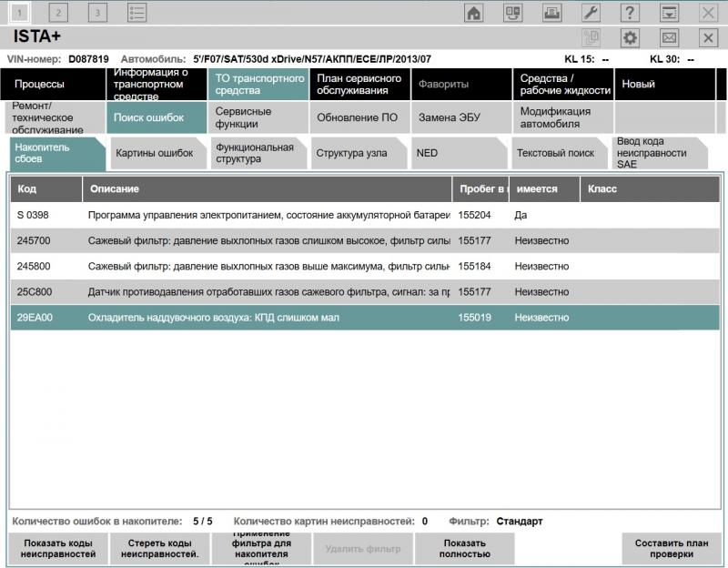
Task: Click the VIN number D087819
Action: tap(88, 59)
